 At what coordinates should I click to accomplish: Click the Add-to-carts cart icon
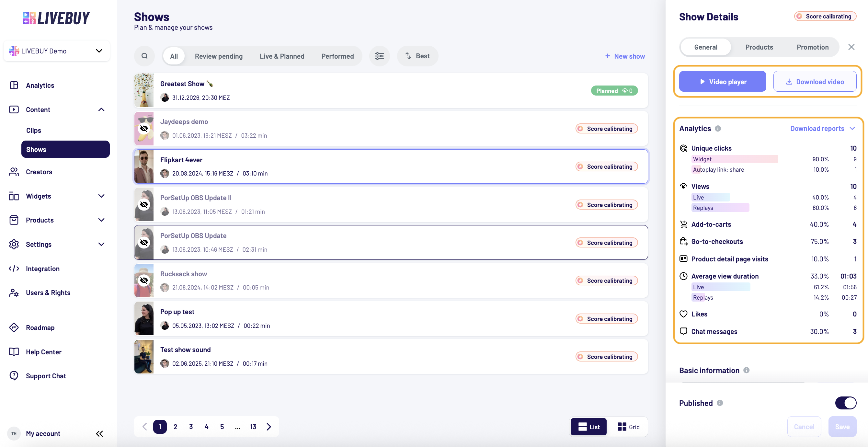(683, 224)
